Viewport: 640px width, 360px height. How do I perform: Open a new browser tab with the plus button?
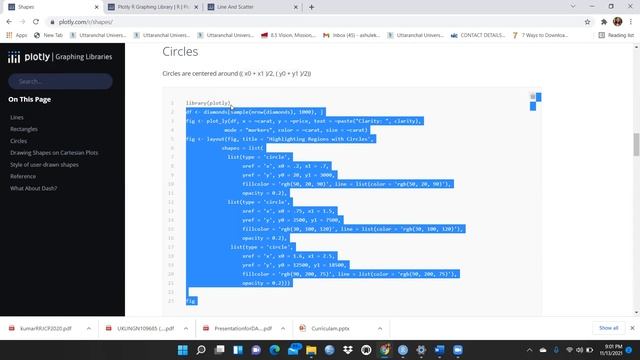click(x=311, y=7)
